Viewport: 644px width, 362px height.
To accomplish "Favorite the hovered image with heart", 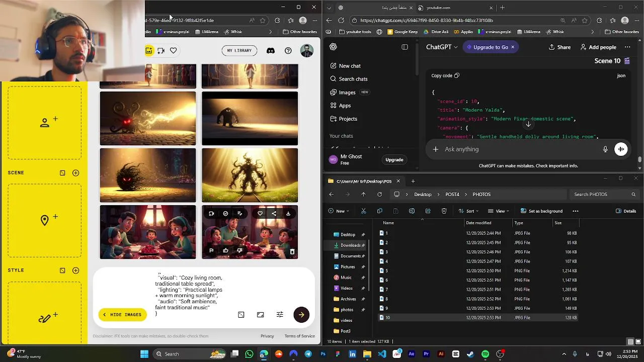I will (x=260, y=214).
